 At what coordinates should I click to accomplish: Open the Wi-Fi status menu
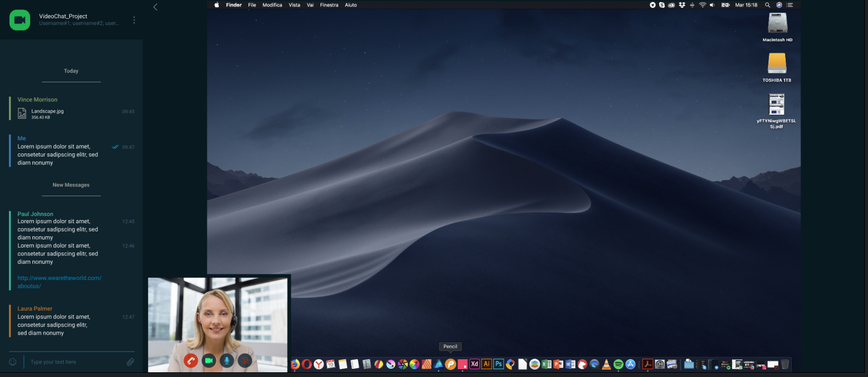click(x=702, y=5)
